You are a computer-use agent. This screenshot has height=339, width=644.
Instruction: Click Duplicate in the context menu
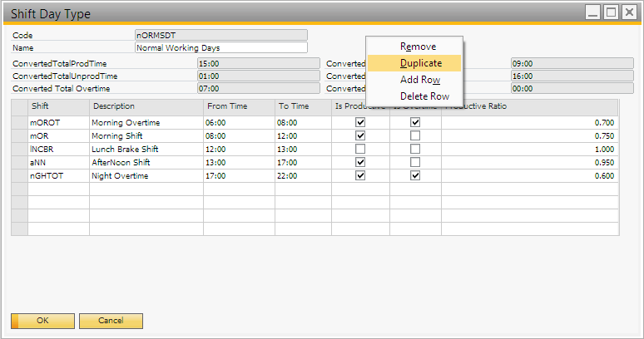pos(420,63)
